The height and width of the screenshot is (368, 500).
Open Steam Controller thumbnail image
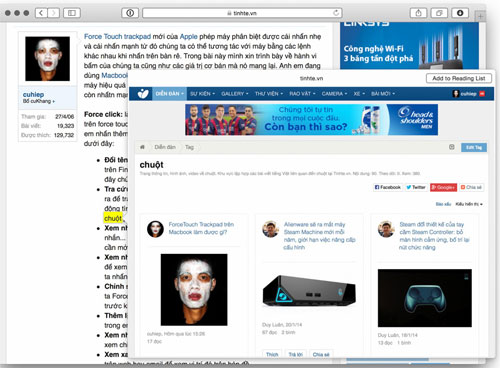[x=425, y=298]
